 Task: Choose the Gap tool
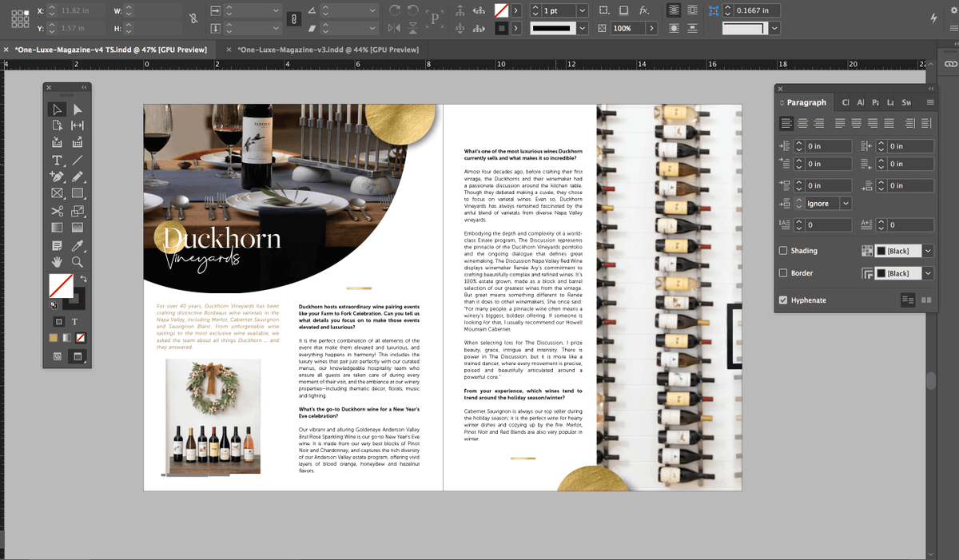tap(78, 125)
